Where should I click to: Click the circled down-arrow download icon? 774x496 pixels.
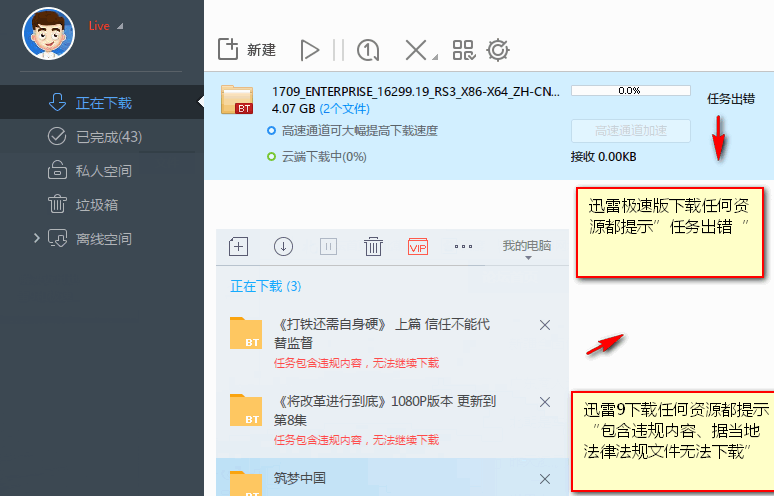[x=283, y=246]
